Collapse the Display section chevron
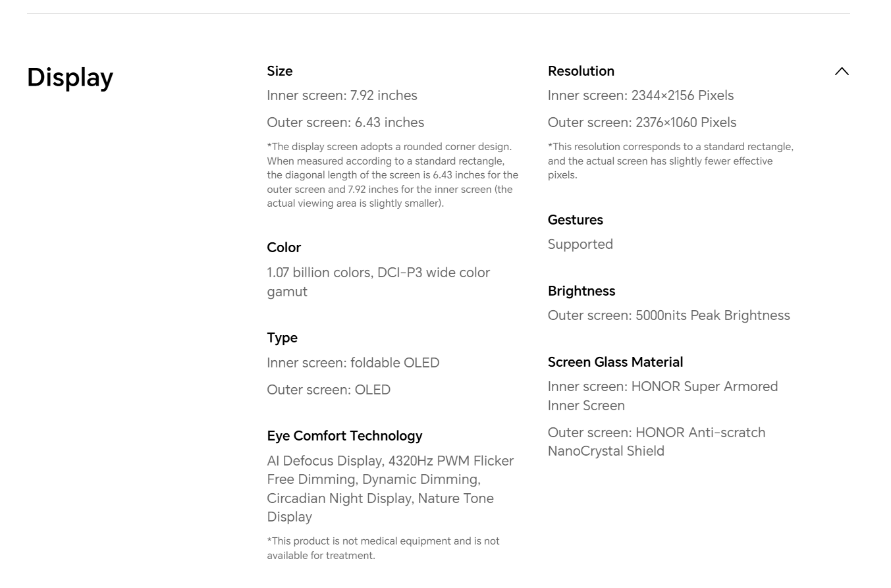The image size is (891, 588). coord(841,71)
